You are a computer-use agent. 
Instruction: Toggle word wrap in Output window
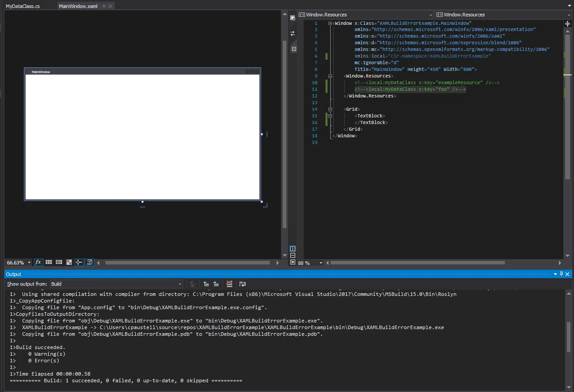[x=242, y=284]
